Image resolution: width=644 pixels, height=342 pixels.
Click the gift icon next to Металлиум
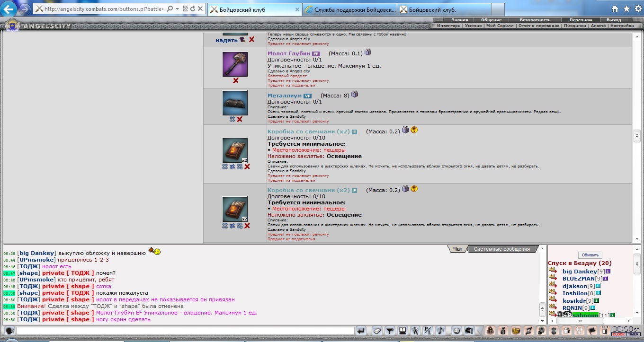coord(355,95)
